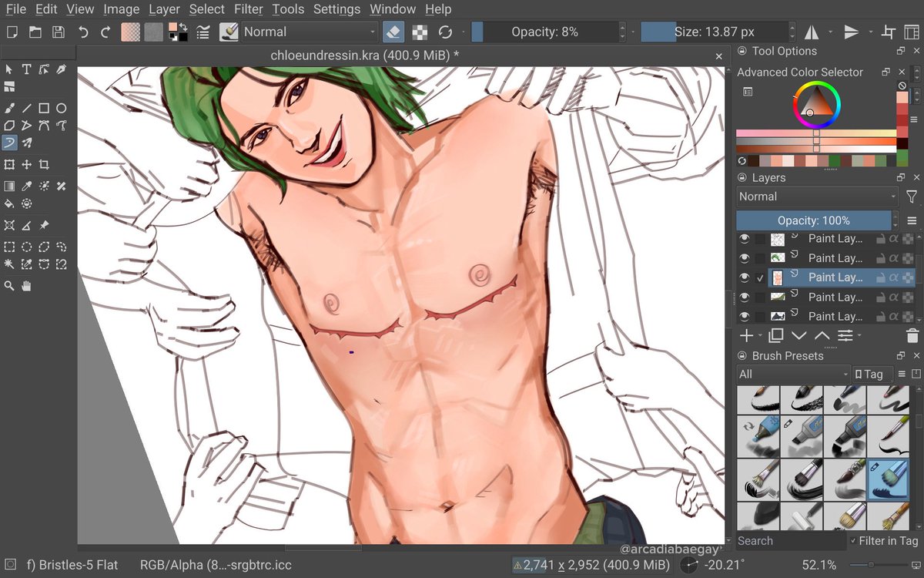Hide the green hair thumbnail layer
This screenshot has height=578, width=924.
(744, 258)
